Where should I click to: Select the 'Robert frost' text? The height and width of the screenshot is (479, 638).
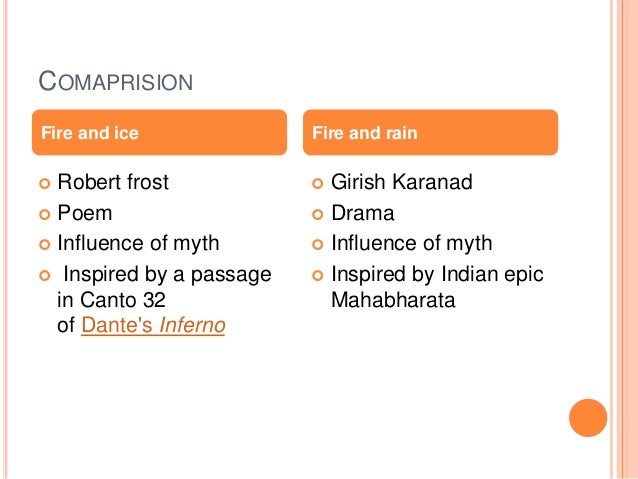pos(113,182)
